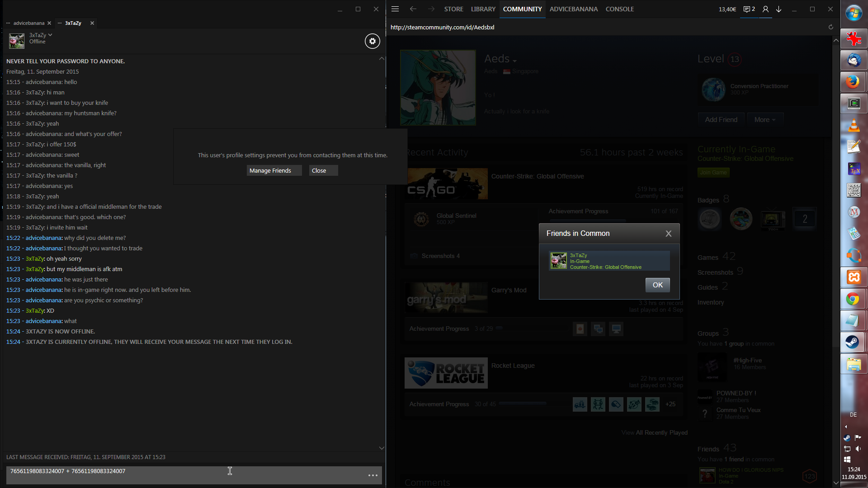Image resolution: width=868 pixels, height=488 pixels.
Task: Open the CONSOLE menu item
Action: click(x=619, y=9)
